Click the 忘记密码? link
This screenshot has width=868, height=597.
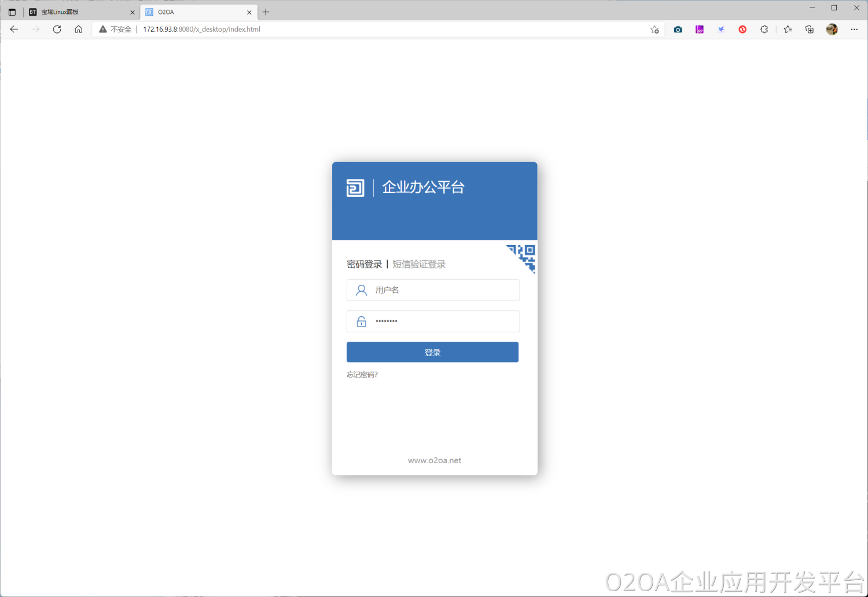pyautogui.click(x=362, y=375)
